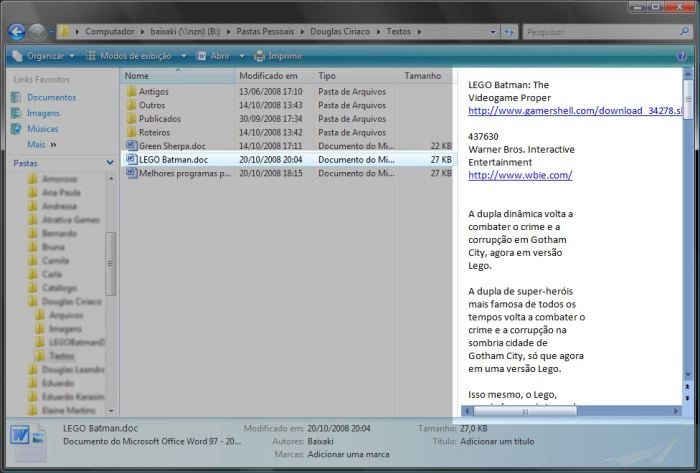Click the folder tree scroll-down arrow

point(111,411)
